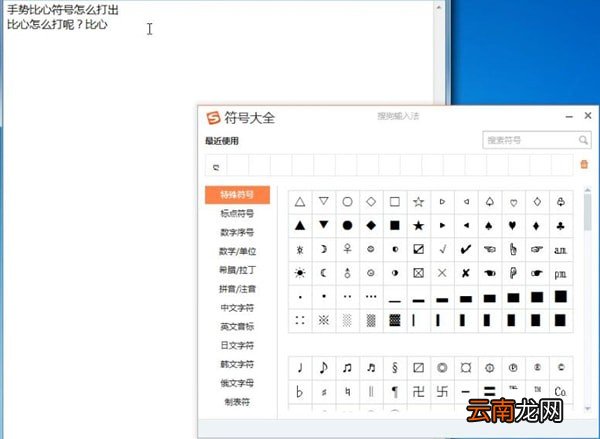Open the 中文字符 category
Viewport: 600px width, 439px height.
pyautogui.click(x=237, y=308)
